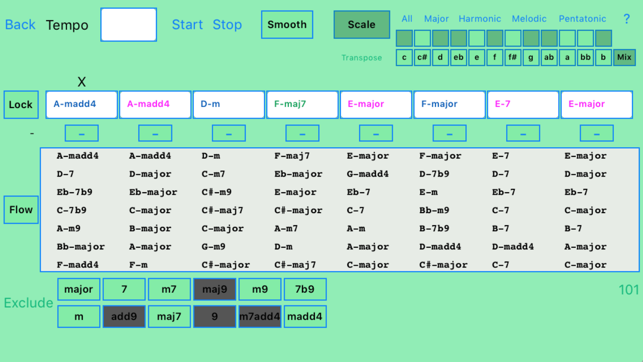The height and width of the screenshot is (362, 643).
Task: Select the All scale filter
Action: [x=407, y=19]
